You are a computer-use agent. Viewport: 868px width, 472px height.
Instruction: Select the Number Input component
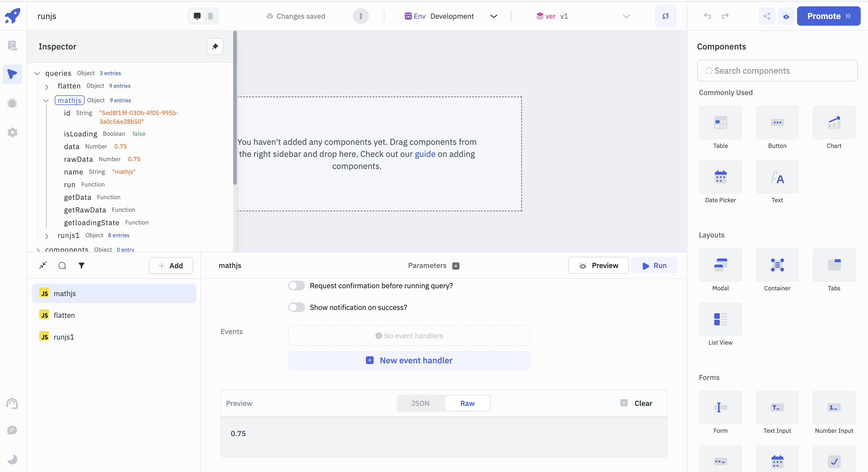point(834,413)
